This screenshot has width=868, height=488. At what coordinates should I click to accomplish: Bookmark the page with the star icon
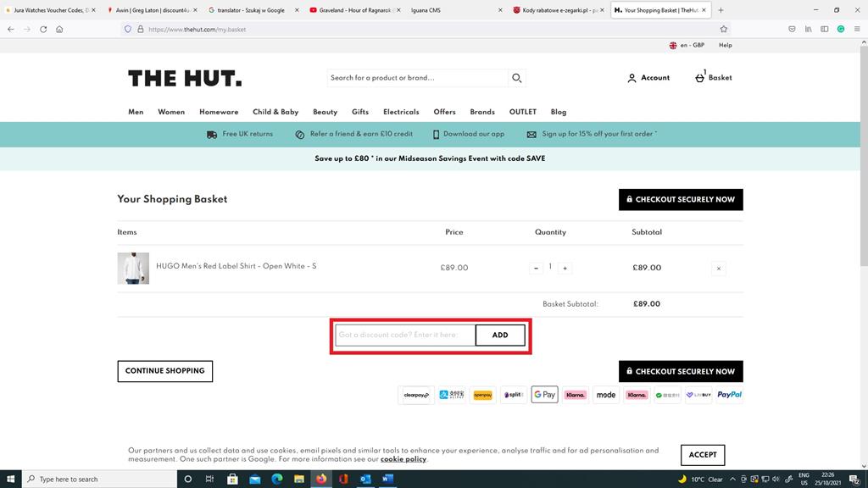724,30
